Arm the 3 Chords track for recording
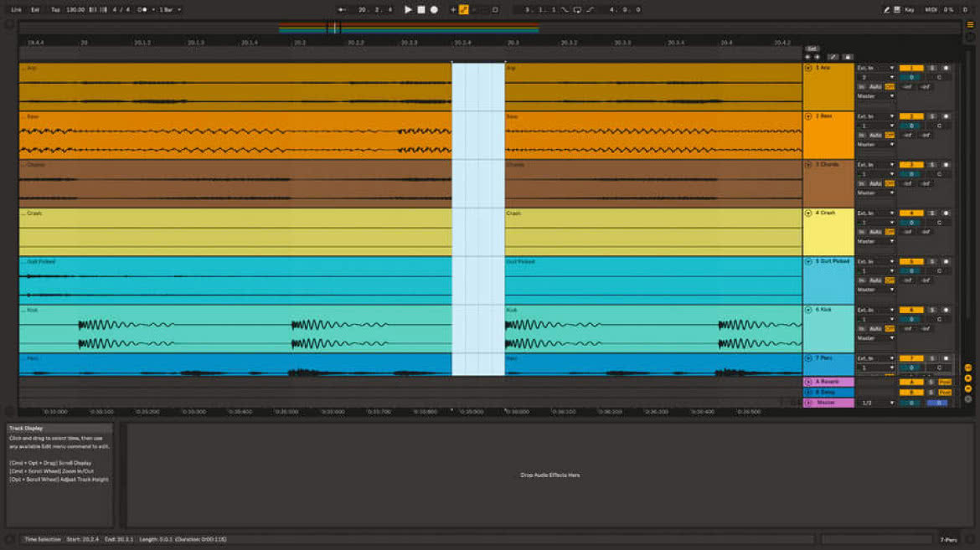Image resolution: width=980 pixels, height=550 pixels. click(x=946, y=164)
